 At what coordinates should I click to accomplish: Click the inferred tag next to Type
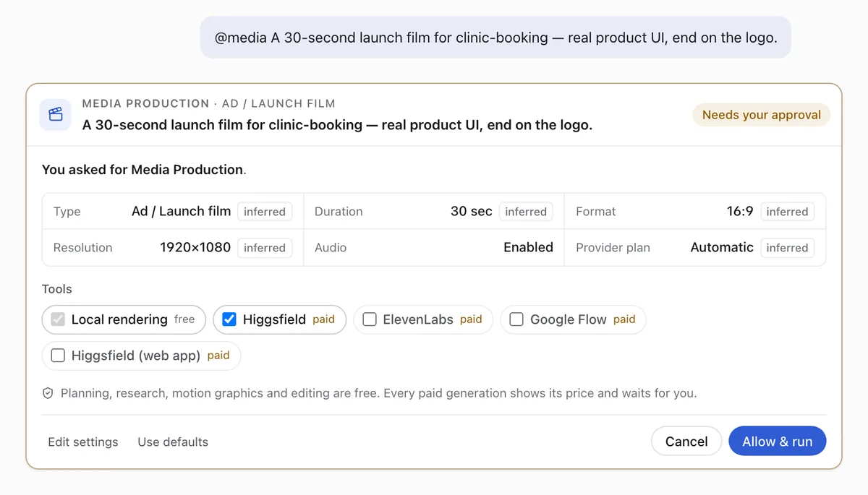coord(265,212)
